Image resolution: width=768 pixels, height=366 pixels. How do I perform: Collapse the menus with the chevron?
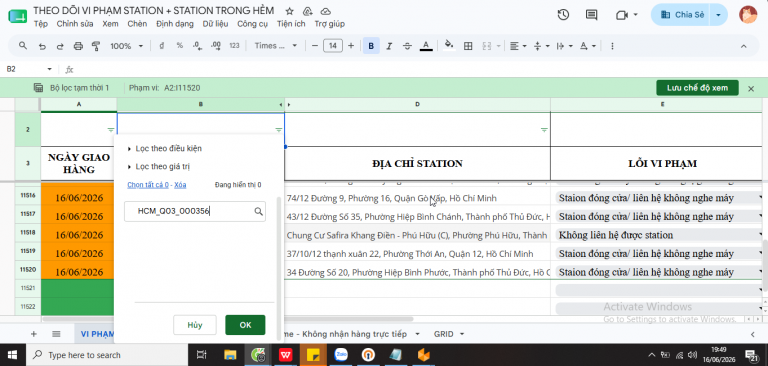coord(743,46)
